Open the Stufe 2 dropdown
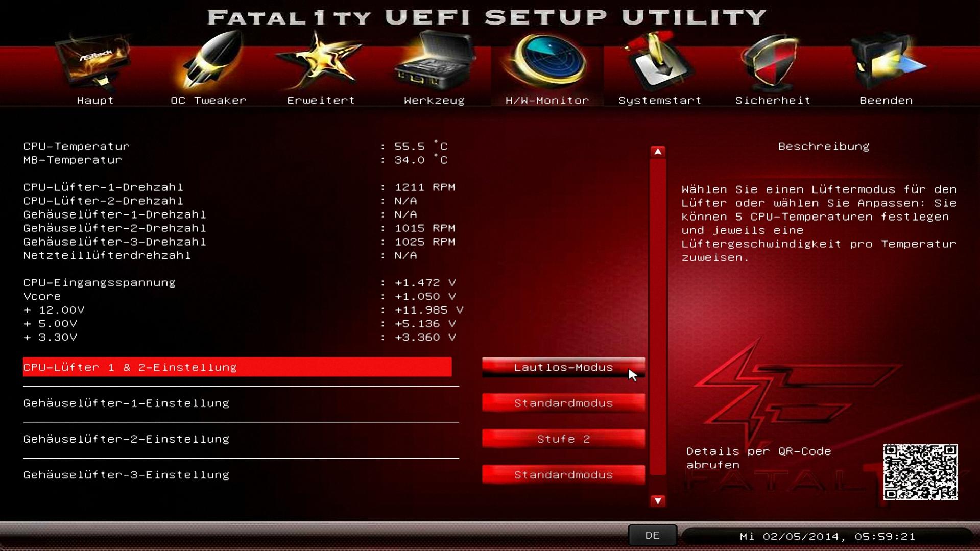Image resolution: width=980 pixels, height=551 pixels. click(x=563, y=439)
